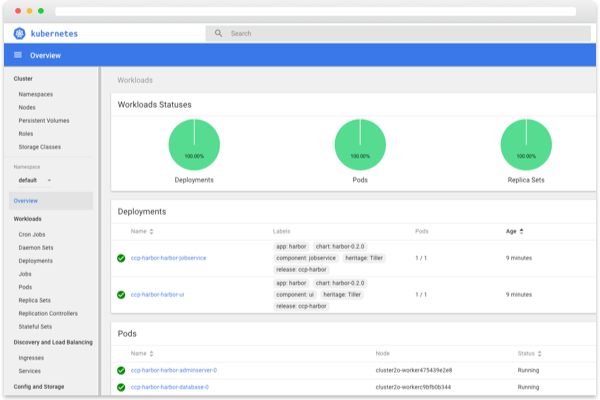Viewport: 600px width, 400px height.
Task: Sort Deployments table by Age
Action: click(514, 231)
